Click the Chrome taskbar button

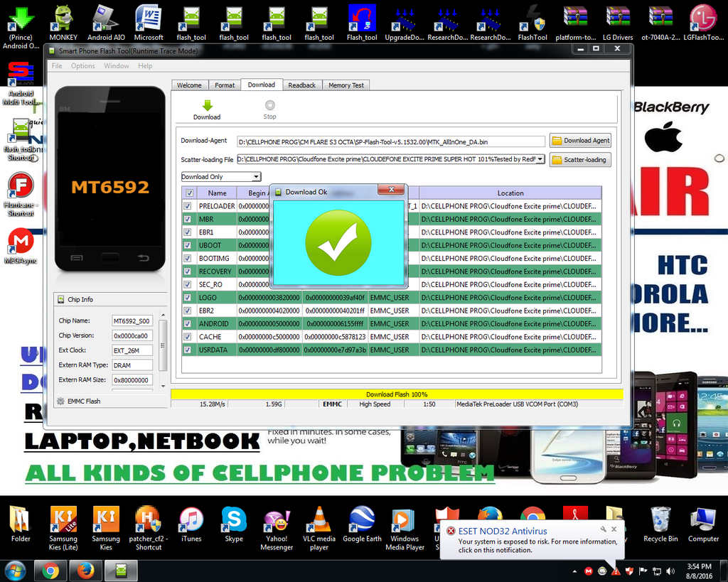click(x=50, y=571)
